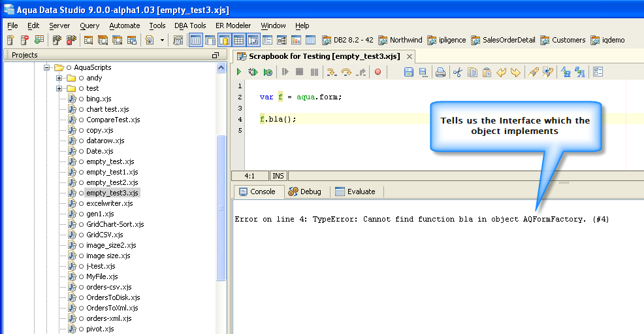The image size is (644, 334).
Task: Click the Save As icon next to Save
Action: coord(423,73)
